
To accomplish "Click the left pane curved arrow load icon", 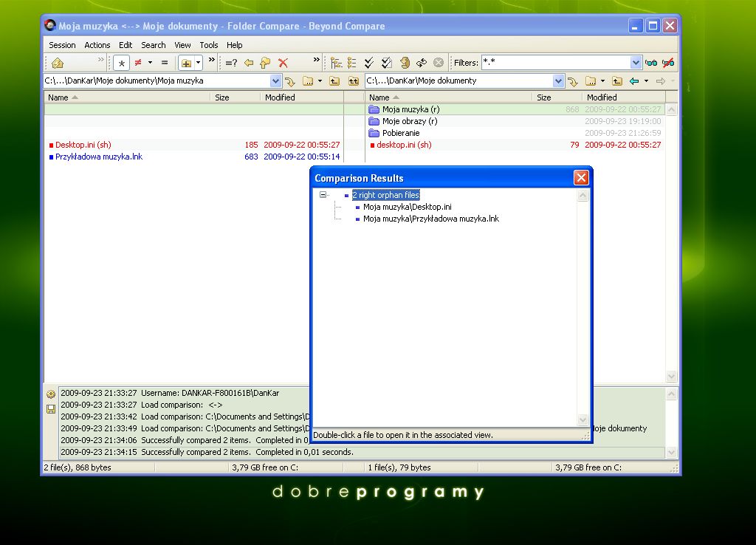I will pyautogui.click(x=290, y=81).
